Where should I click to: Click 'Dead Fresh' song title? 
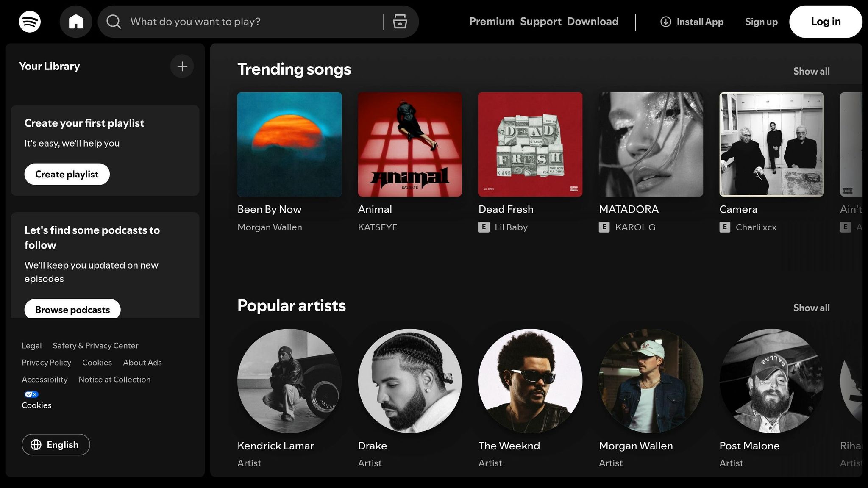pos(506,209)
